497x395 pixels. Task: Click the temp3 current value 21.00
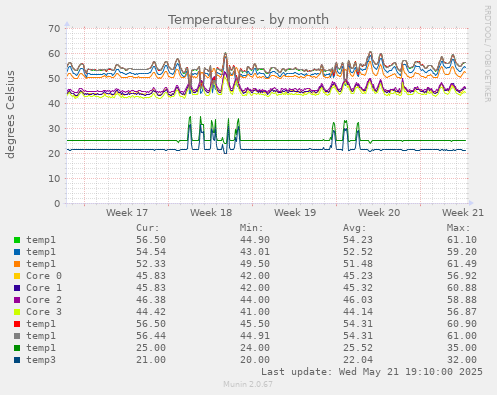tap(151, 360)
